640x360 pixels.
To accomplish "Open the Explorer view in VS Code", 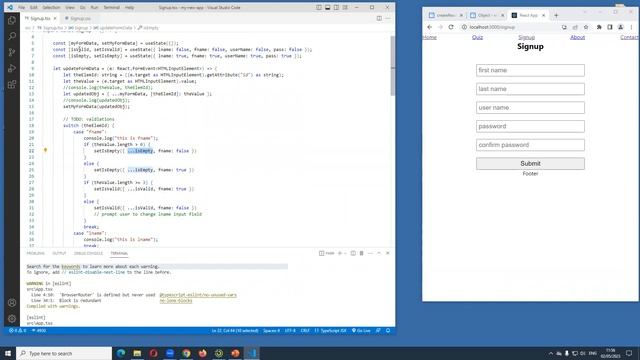I will pos(12,20).
